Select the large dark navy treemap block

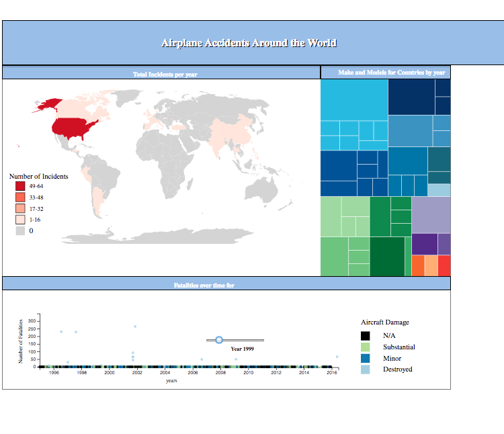(411, 97)
